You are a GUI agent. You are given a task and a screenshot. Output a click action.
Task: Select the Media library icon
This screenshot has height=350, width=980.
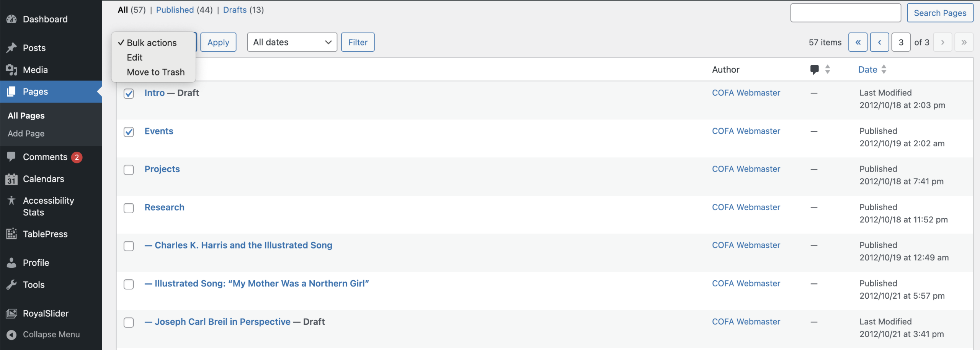coord(11,69)
